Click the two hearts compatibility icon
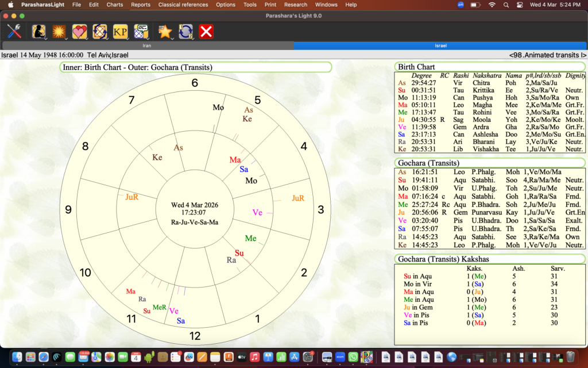The height and width of the screenshot is (368, 588). point(79,31)
